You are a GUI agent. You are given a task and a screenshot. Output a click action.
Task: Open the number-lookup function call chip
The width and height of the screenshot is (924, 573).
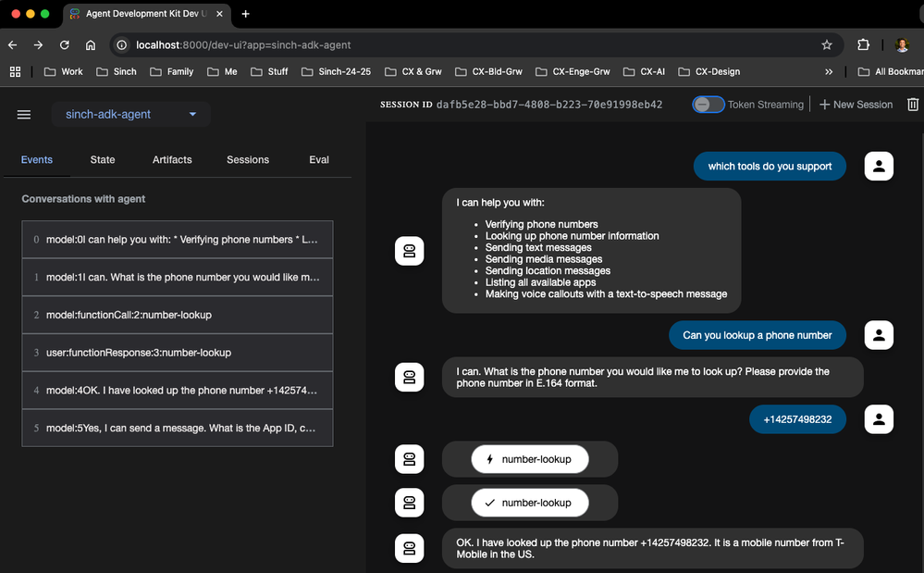click(529, 459)
